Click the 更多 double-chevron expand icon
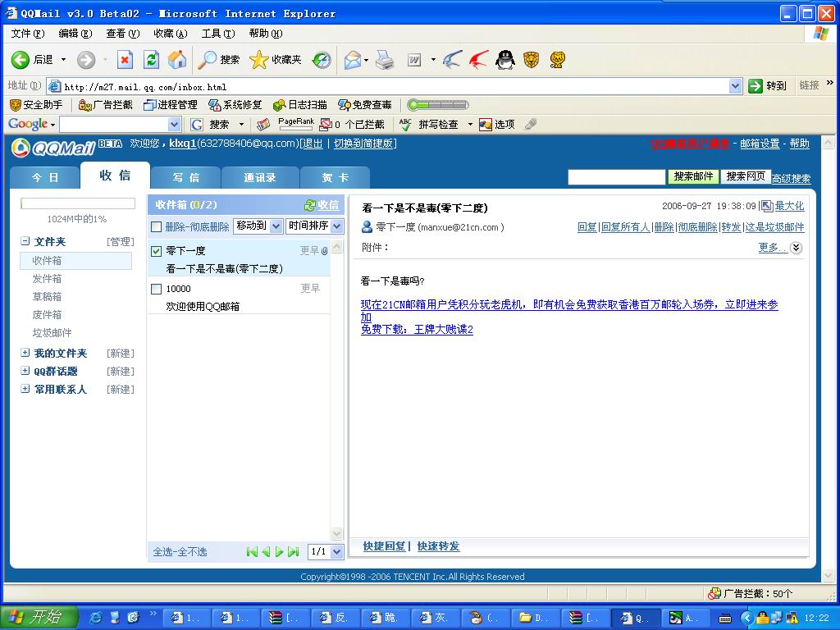 point(797,248)
